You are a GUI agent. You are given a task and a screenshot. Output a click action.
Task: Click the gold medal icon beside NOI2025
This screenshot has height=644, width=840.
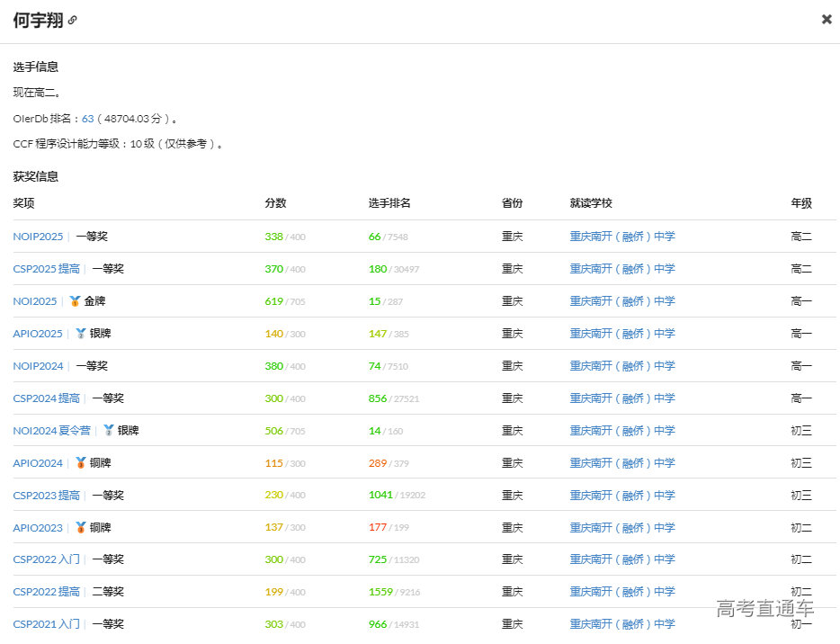pyautogui.click(x=76, y=300)
